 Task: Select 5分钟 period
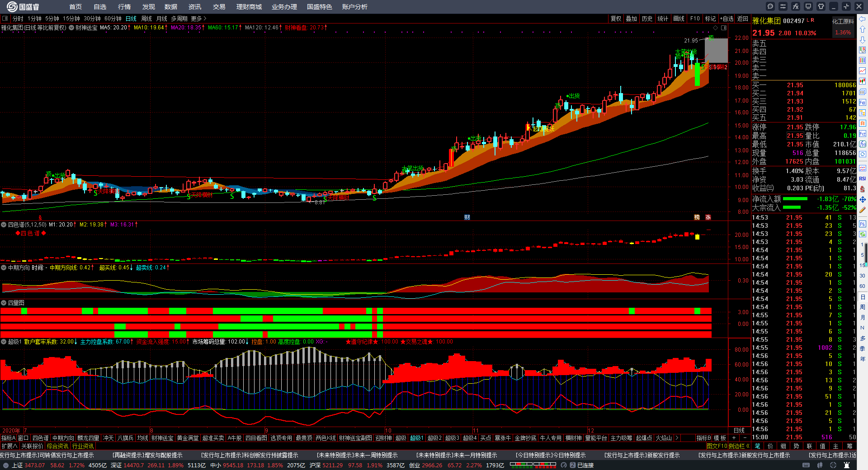pos(52,19)
